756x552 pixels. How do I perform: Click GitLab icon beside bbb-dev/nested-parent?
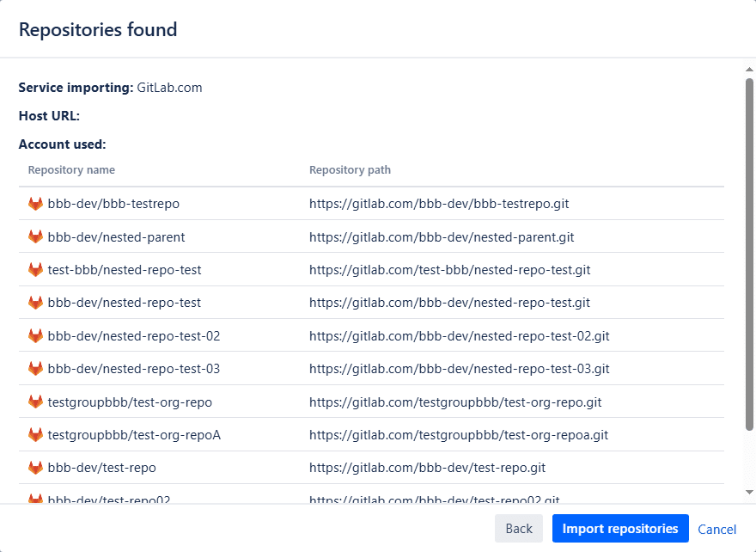pos(35,236)
